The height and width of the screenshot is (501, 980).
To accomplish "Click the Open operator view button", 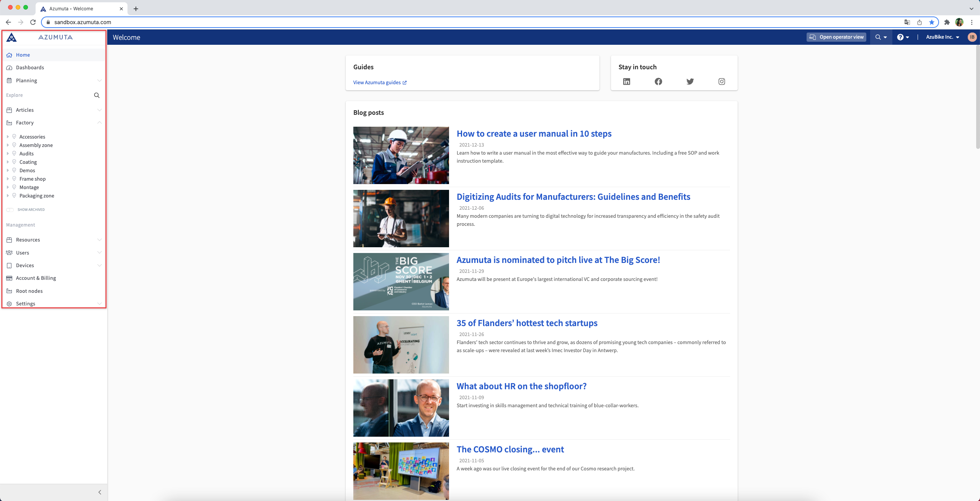I will click(x=836, y=37).
